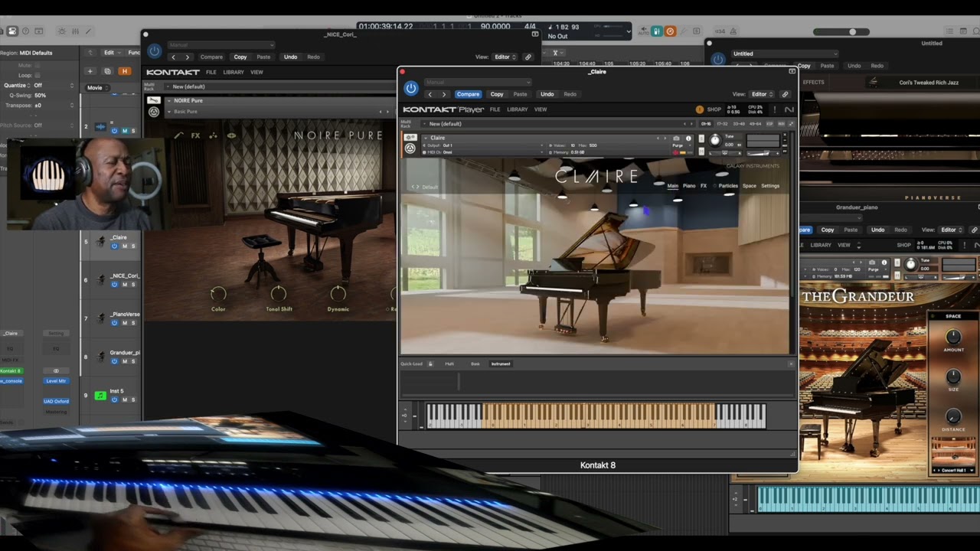Viewport: 980px width, 551px height.
Task: Click the duplicate track button
Action: click(107, 71)
